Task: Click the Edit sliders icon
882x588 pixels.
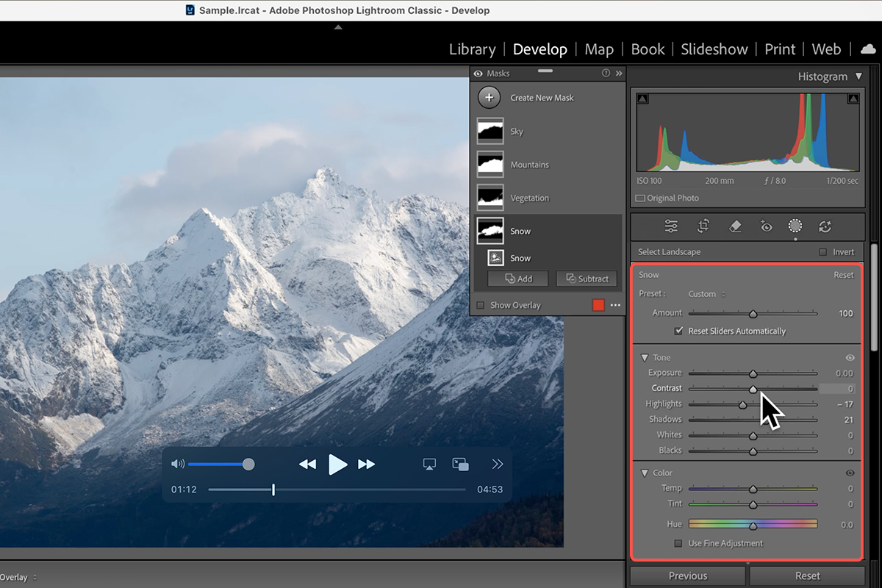Action: pyautogui.click(x=671, y=226)
